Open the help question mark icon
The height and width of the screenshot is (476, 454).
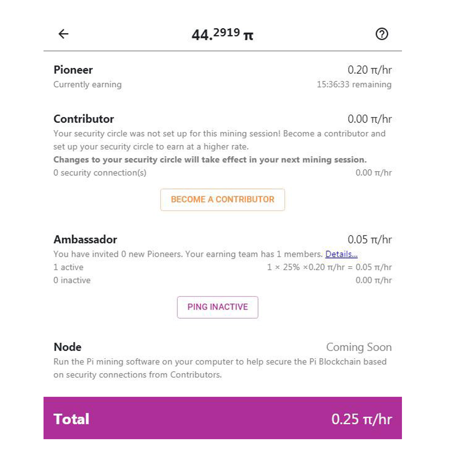(381, 34)
